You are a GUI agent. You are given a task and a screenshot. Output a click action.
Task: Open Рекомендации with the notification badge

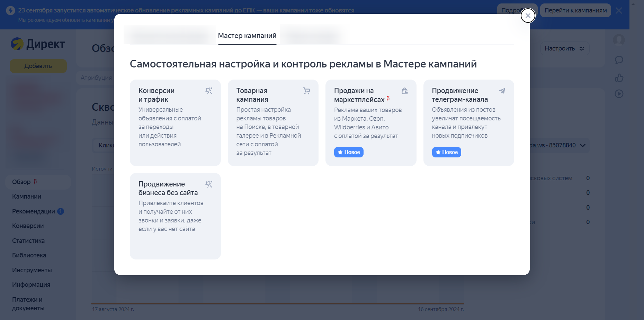point(34,211)
